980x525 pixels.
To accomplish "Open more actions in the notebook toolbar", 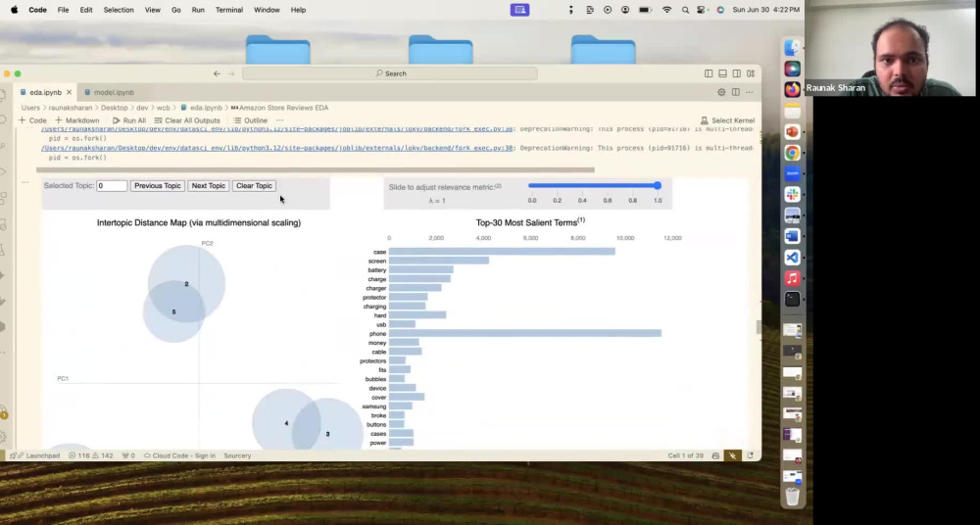I will pyautogui.click(x=279, y=120).
